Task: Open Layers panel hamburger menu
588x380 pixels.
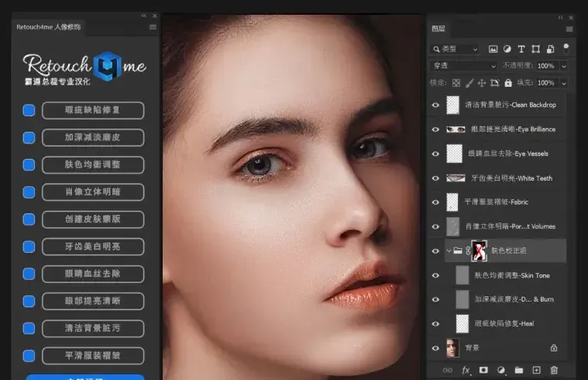Action: [x=569, y=29]
